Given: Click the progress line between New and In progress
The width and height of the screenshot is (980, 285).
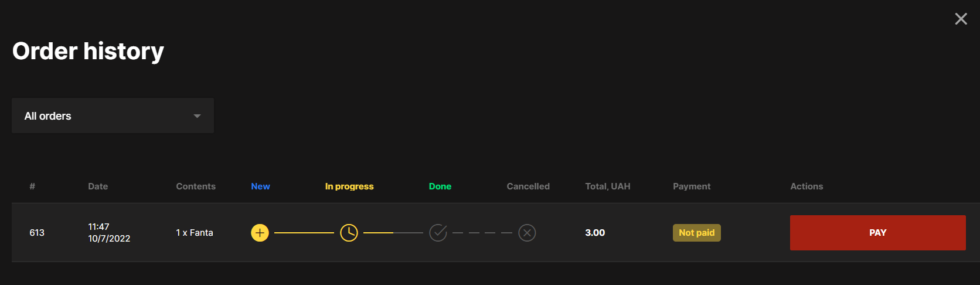Looking at the screenshot, I should pyautogui.click(x=304, y=233).
